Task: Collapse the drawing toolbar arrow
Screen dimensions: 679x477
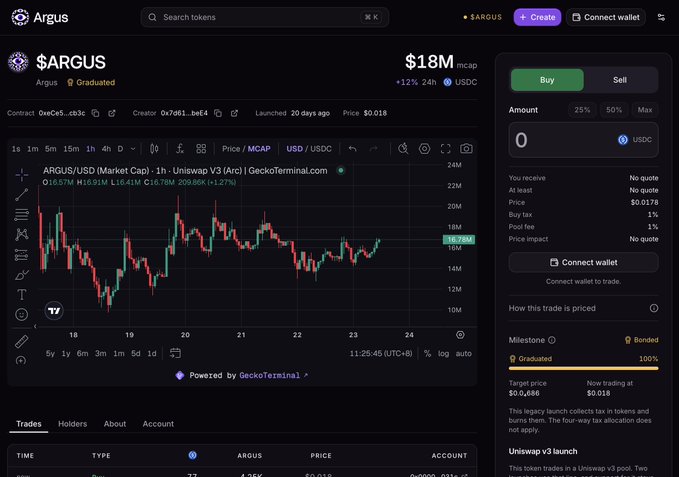Action: point(35,326)
